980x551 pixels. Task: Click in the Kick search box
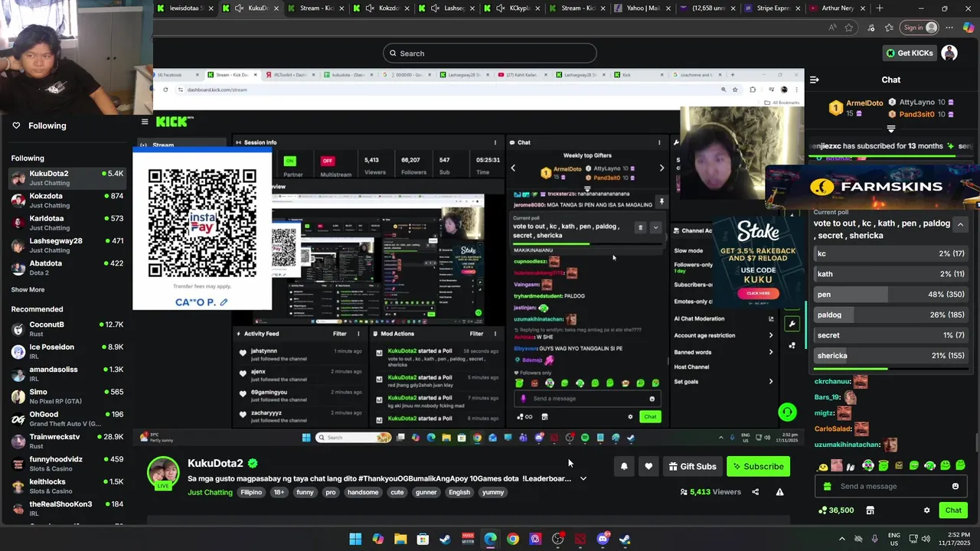[x=490, y=53]
